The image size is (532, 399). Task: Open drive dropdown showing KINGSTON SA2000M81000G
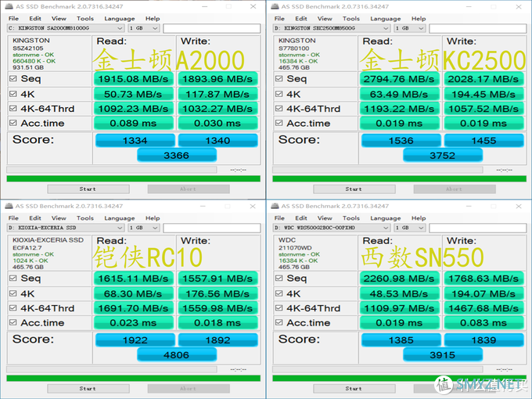66,28
